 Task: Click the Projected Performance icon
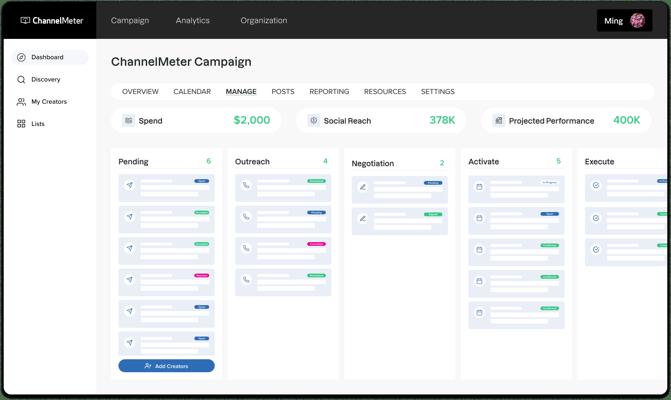pyautogui.click(x=498, y=120)
